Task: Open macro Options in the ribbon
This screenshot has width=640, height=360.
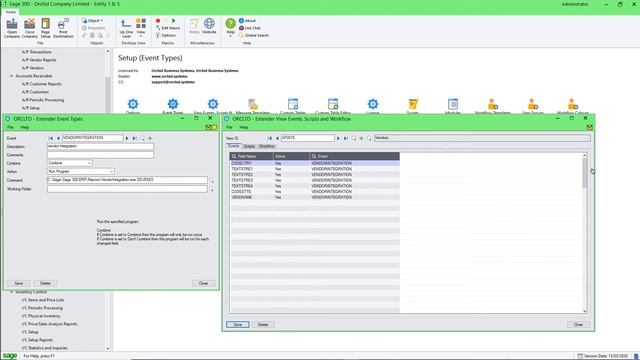Action: [x=166, y=36]
